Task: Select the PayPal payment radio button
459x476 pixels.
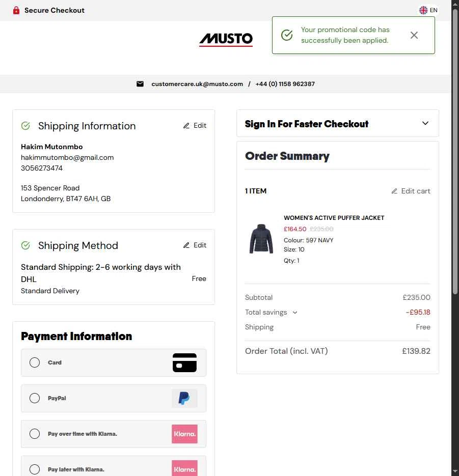Action: [x=35, y=398]
